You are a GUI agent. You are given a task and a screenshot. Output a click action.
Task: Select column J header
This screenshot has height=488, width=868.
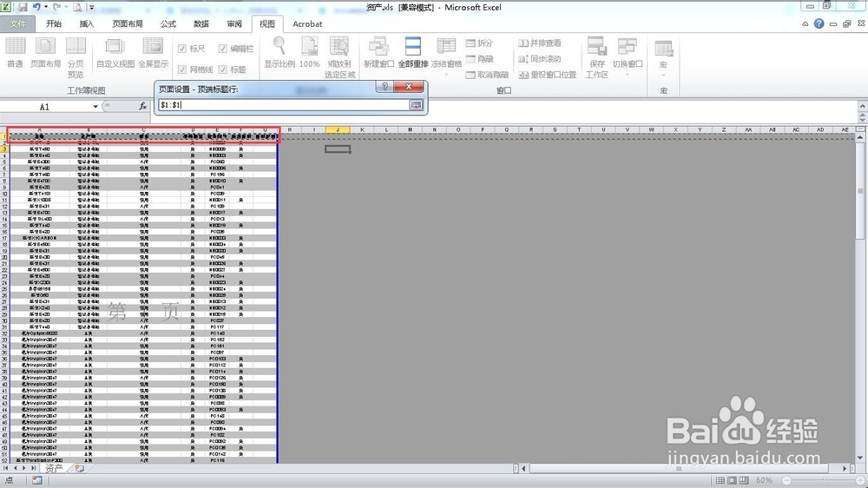[338, 129]
